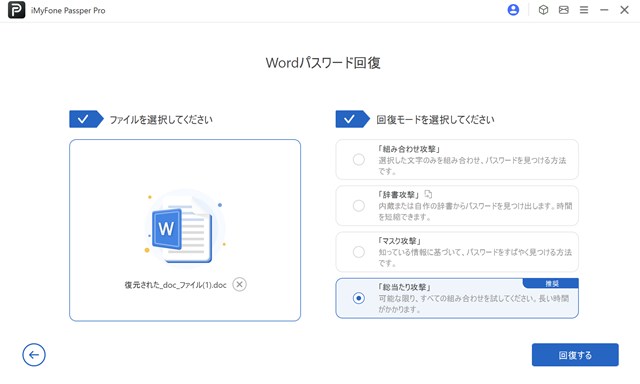
Task: Click the 「マスク攻撃」 title text
Action: (399, 241)
